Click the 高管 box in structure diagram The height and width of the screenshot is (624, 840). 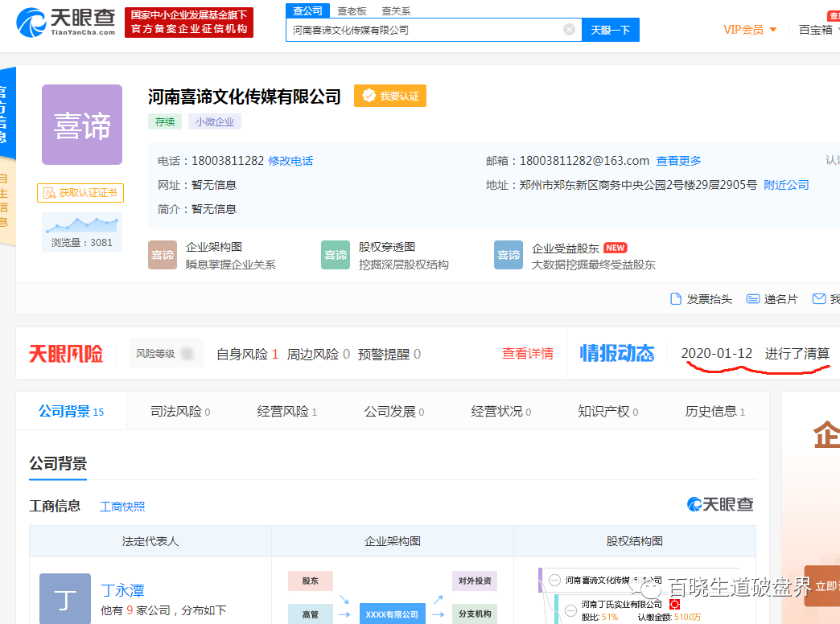311,614
